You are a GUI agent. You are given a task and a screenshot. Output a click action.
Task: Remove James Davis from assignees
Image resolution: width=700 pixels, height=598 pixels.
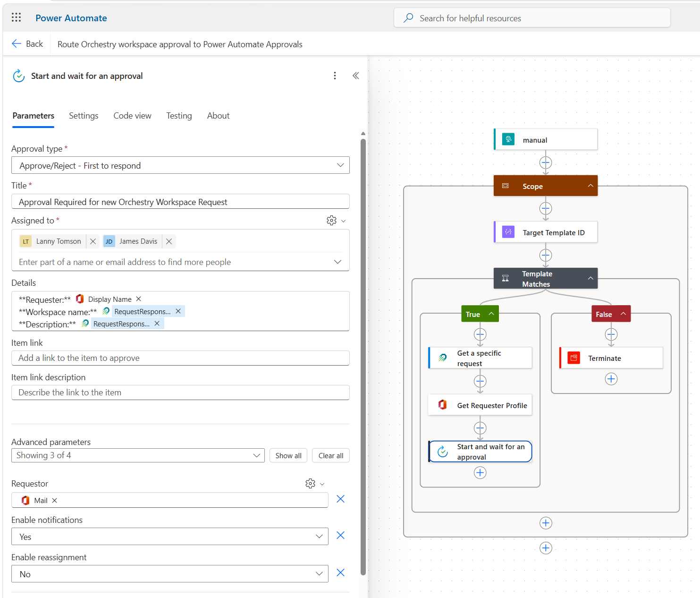tap(169, 241)
